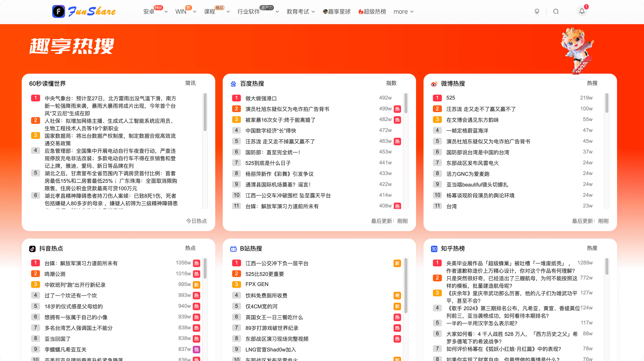Open Weibo item 东部战区发布风雷电火
Image resolution: width=644 pixels, height=361 pixels.
472,163
